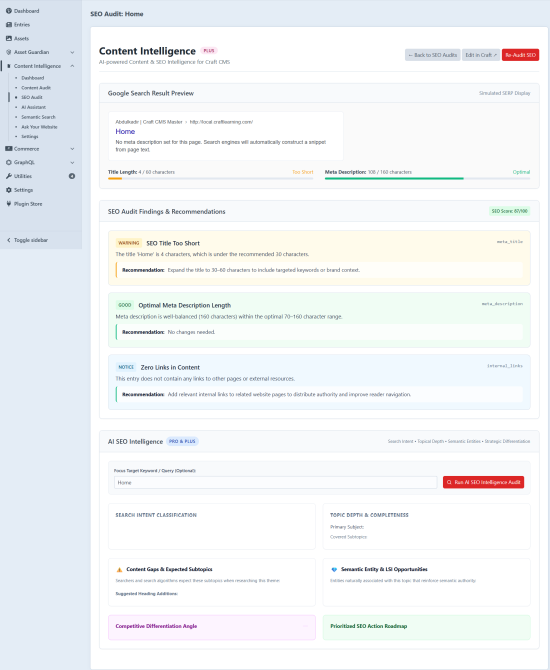Click the Too Short status label
This screenshot has height=670, width=550.
click(303, 172)
